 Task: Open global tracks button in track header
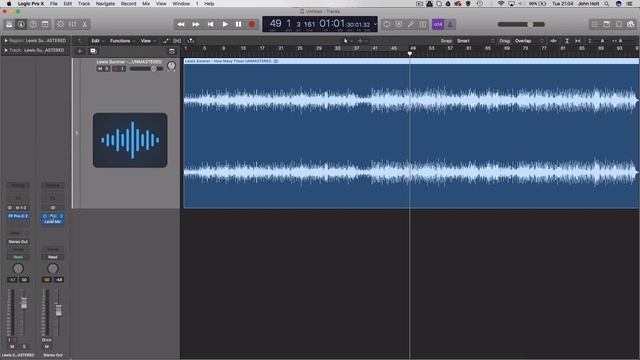172,51
